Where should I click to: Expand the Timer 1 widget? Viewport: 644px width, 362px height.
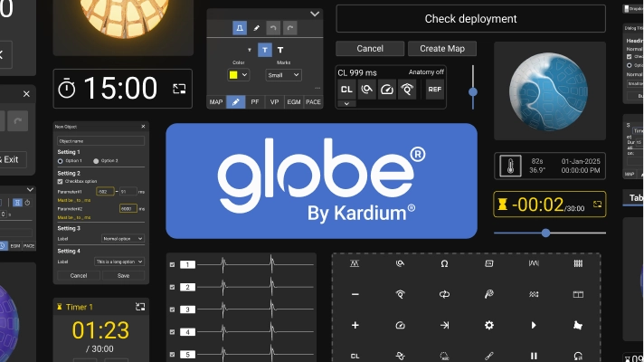click(140, 307)
